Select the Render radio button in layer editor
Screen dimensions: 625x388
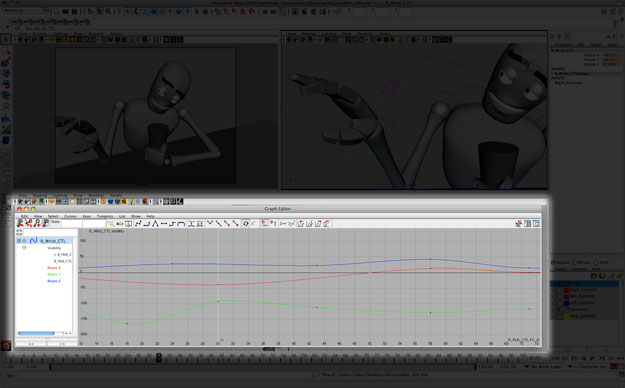click(575, 262)
